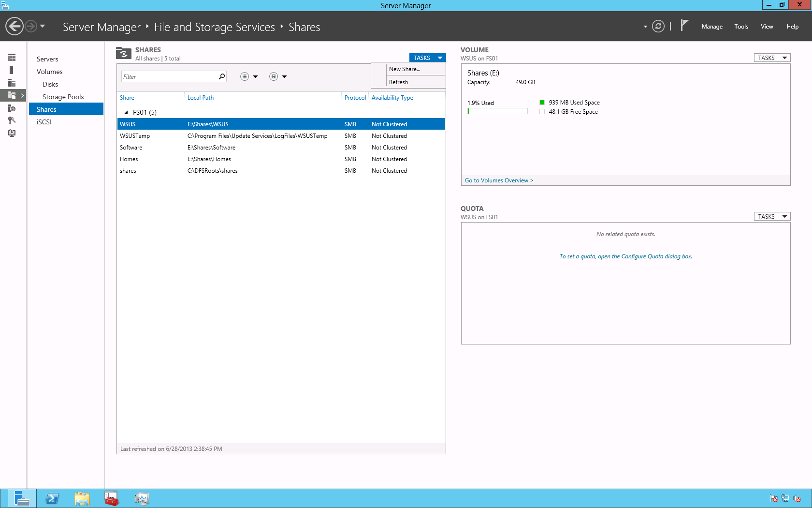
Task: Select the lowercase shares row
Action: coord(281,171)
